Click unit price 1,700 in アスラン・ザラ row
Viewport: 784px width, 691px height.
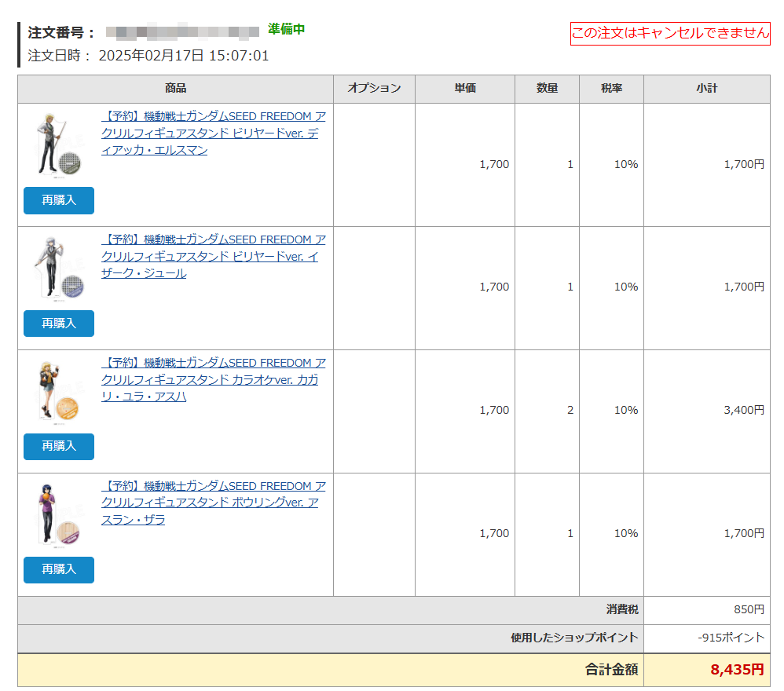click(x=494, y=534)
